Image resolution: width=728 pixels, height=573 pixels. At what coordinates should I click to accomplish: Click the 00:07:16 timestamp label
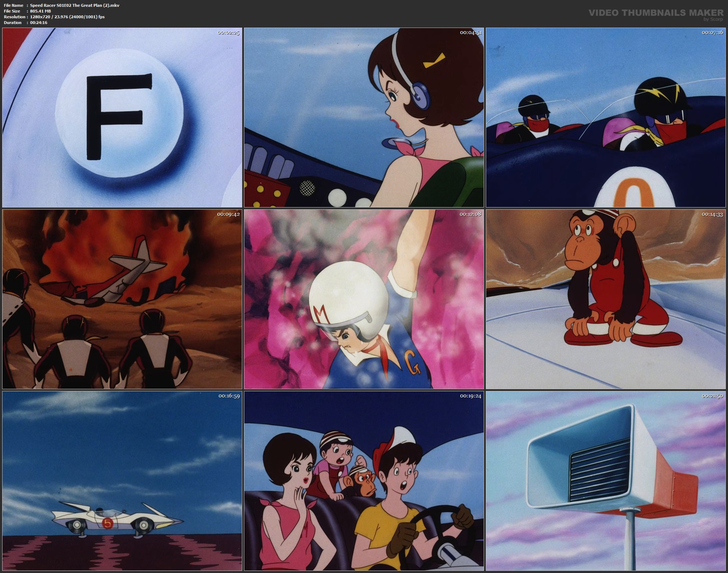pos(712,33)
